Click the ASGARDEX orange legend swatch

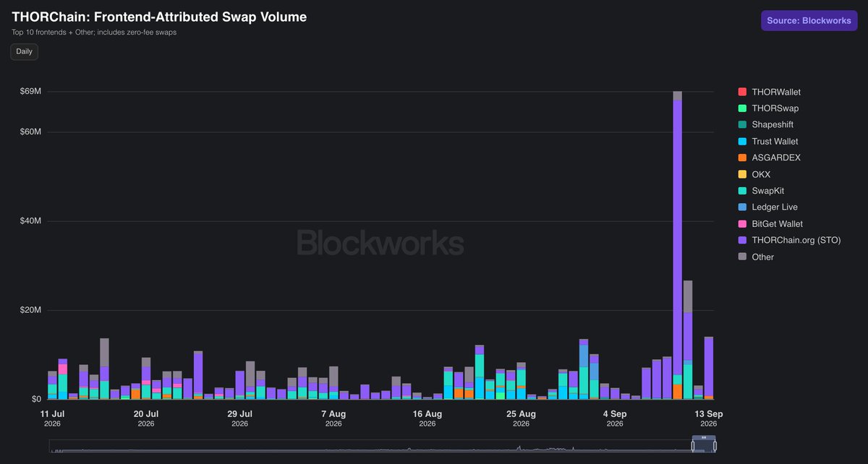(x=741, y=158)
